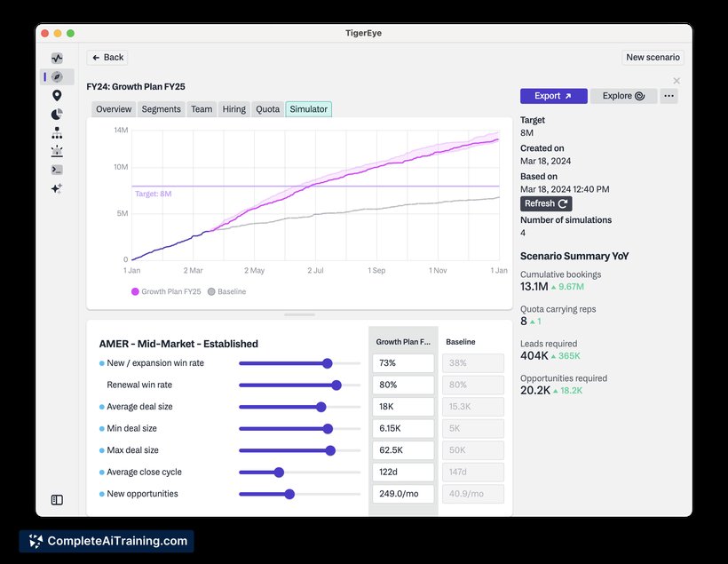The width and height of the screenshot is (728, 564).
Task: Click the Target: 8M chart label
Action: pyautogui.click(x=154, y=194)
